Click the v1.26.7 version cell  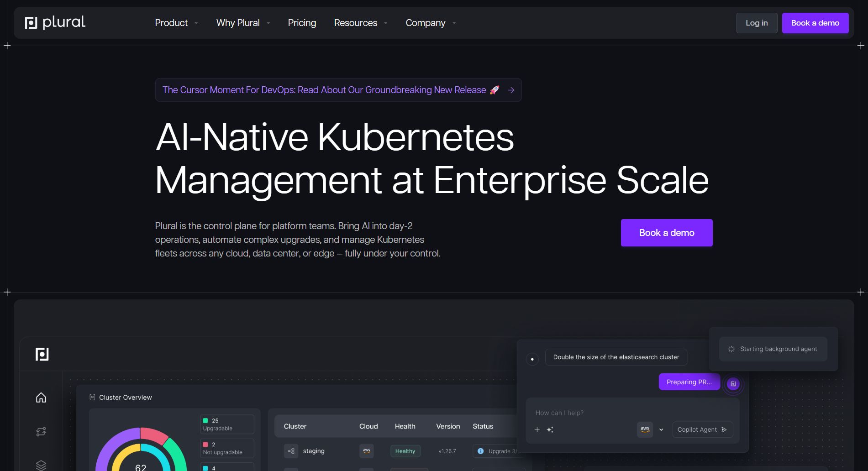447,451
